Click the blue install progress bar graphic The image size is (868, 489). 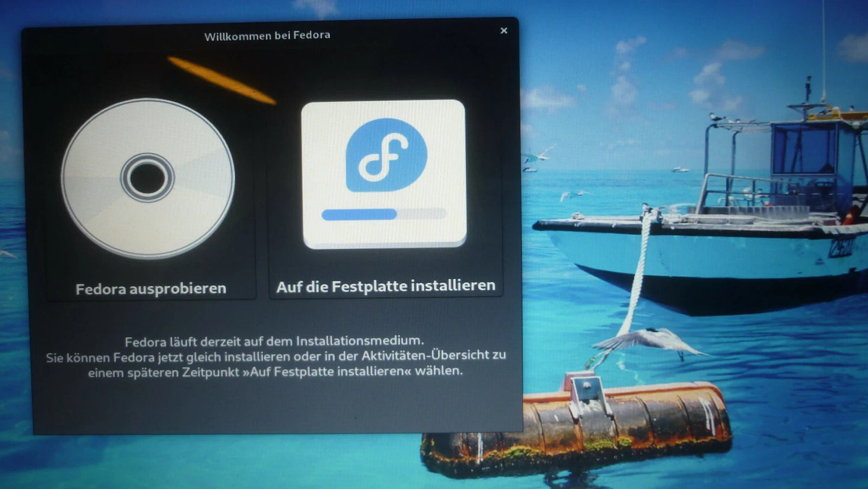(384, 214)
